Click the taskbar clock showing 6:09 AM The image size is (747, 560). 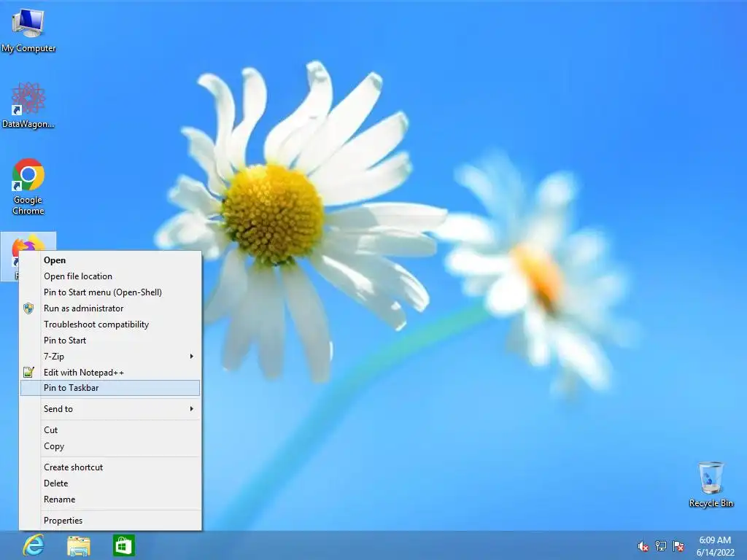[715, 546]
